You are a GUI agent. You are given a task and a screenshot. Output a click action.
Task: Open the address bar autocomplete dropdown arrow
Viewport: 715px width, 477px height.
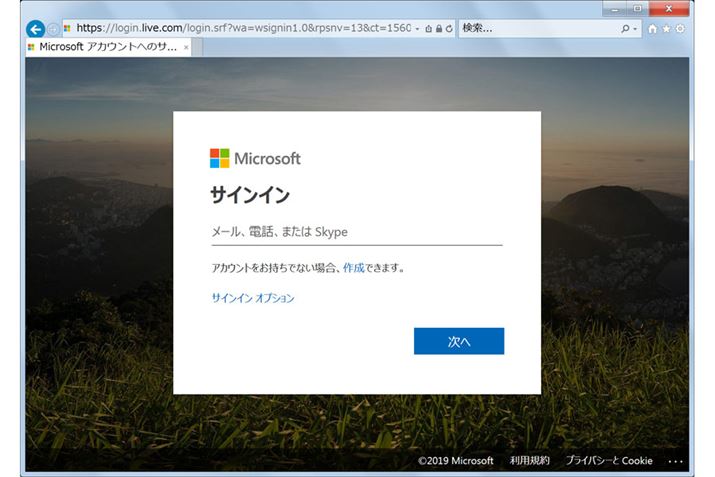417,29
